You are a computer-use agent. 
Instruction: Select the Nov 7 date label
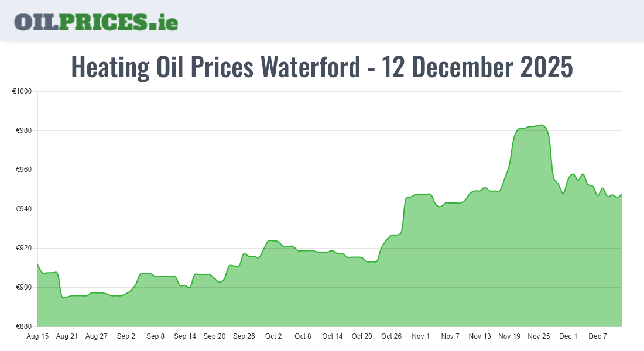tap(450, 336)
